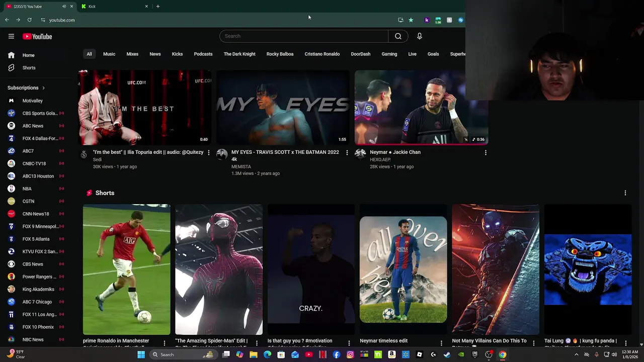Open options menu for Ilia Topuria video
This screenshot has width=644, height=362.
209,152
